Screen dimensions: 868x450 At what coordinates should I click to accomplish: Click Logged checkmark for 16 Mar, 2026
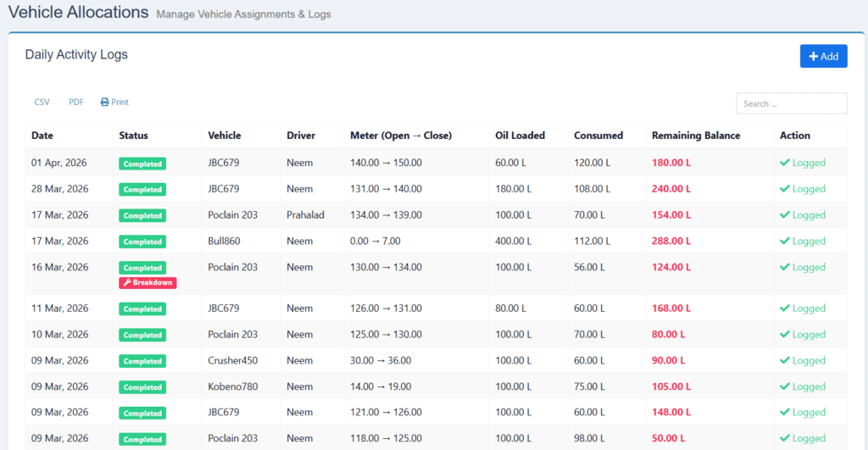803,267
